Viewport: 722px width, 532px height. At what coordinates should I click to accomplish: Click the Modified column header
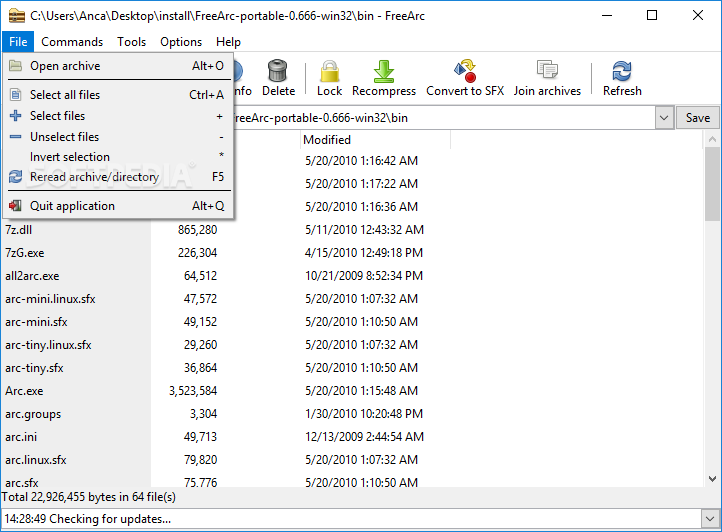tap(375, 140)
